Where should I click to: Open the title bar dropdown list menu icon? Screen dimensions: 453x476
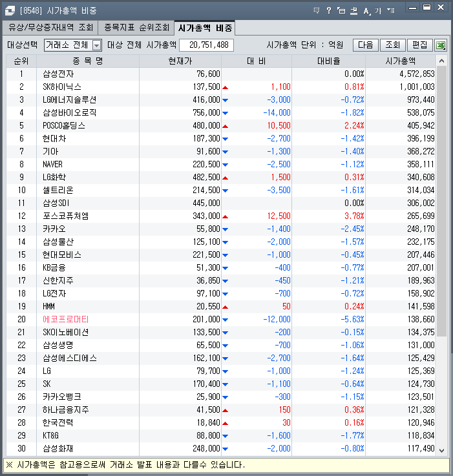point(391,11)
